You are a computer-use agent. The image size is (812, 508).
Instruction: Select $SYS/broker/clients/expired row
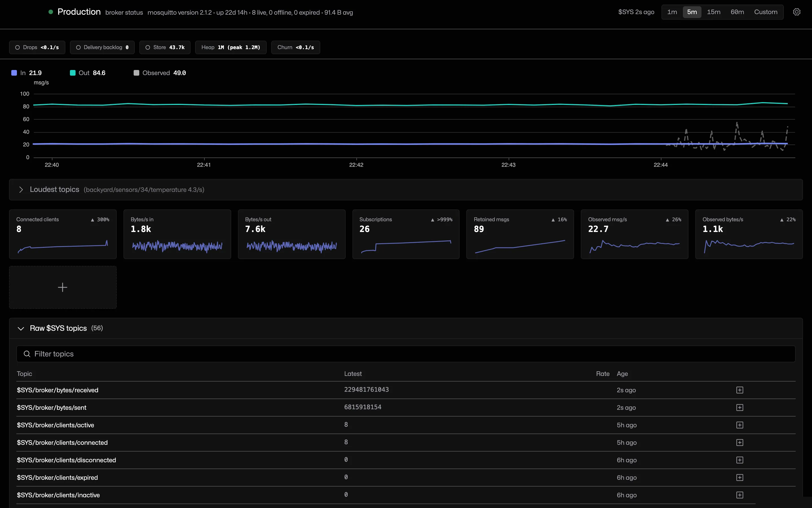tap(406, 478)
